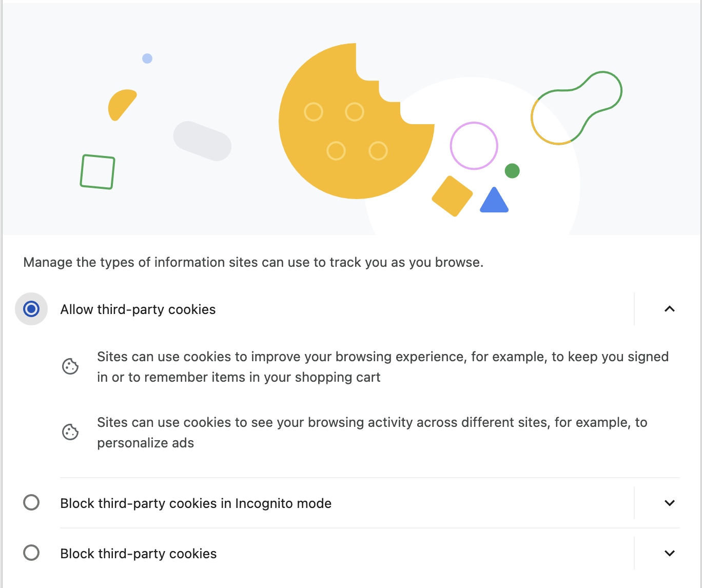Click the blue triangle shape in banner
Screen dimensions: 702x588
(494, 200)
